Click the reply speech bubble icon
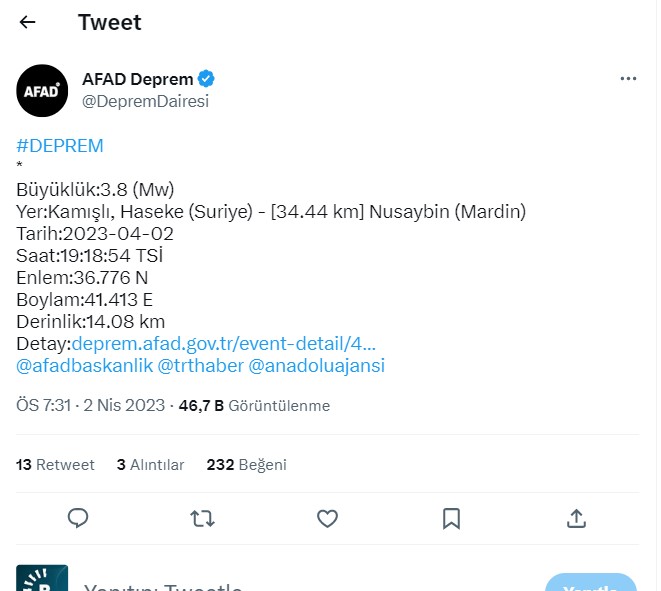 79,518
